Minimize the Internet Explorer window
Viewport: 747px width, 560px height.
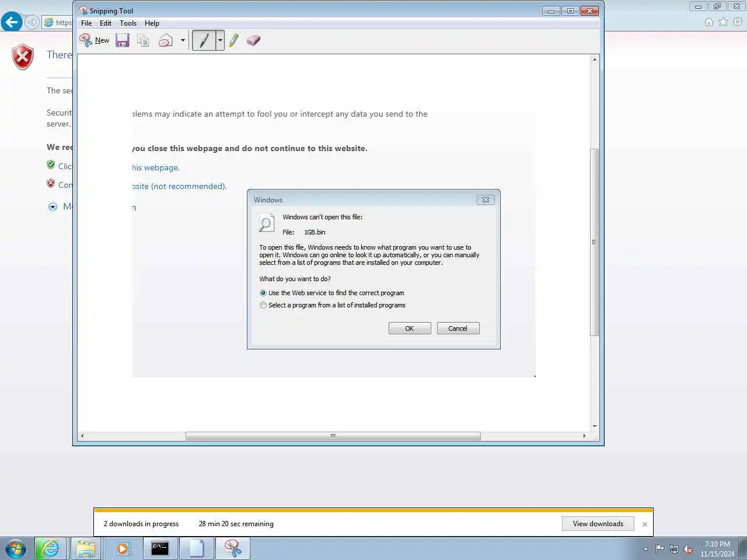pos(698,6)
